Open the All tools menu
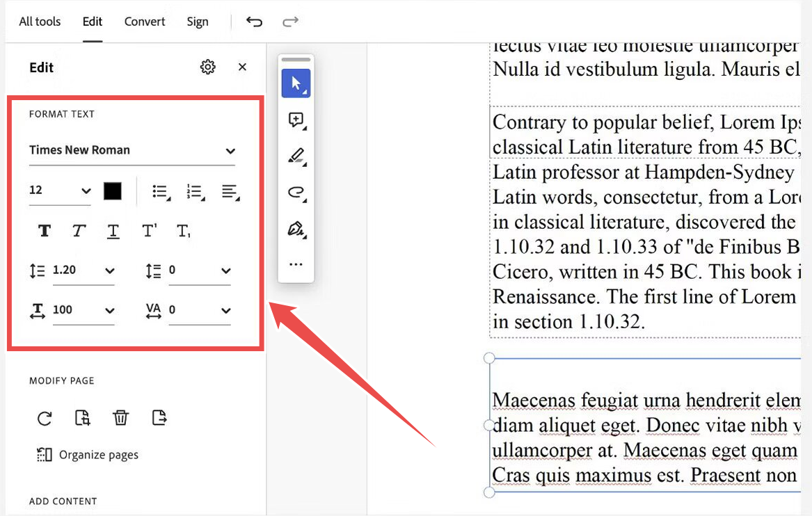Screen dimensions: 812x516 40,22
